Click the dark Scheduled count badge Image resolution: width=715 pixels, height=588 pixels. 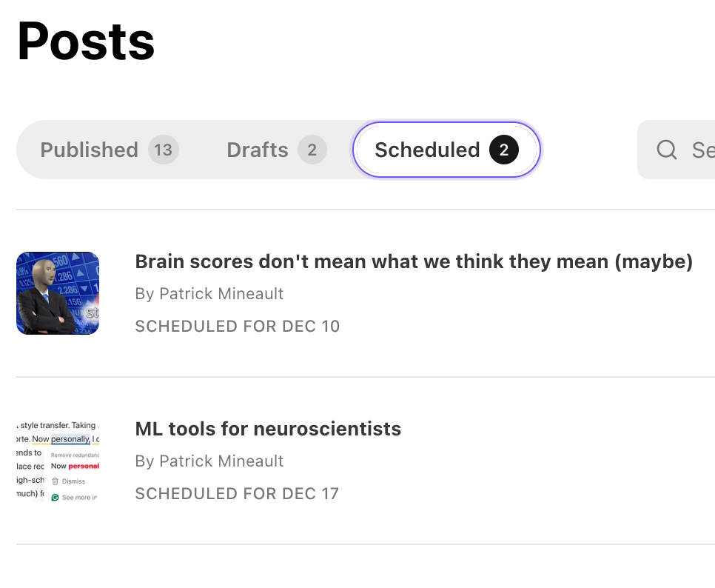[x=503, y=150]
